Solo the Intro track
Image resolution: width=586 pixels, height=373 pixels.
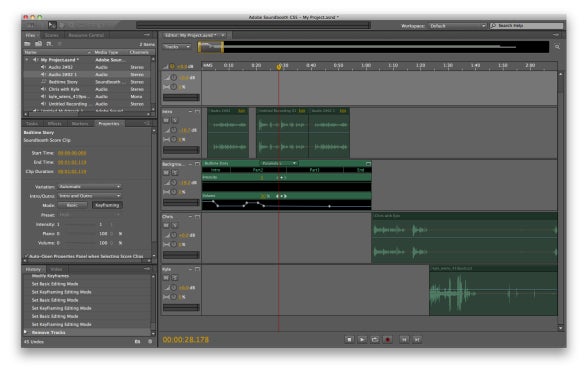(174, 120)
